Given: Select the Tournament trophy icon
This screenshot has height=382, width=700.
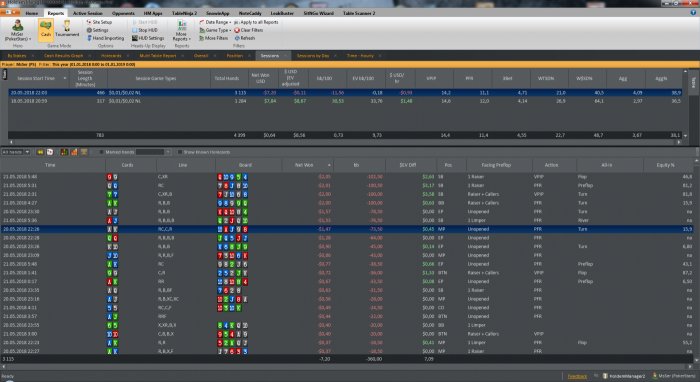Looking at the screenshot, I should click(67, 29).
